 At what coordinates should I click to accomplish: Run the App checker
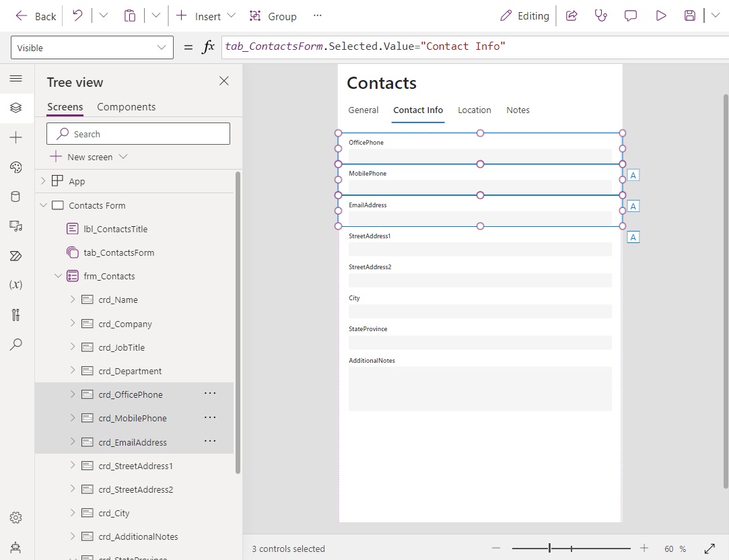601,15
